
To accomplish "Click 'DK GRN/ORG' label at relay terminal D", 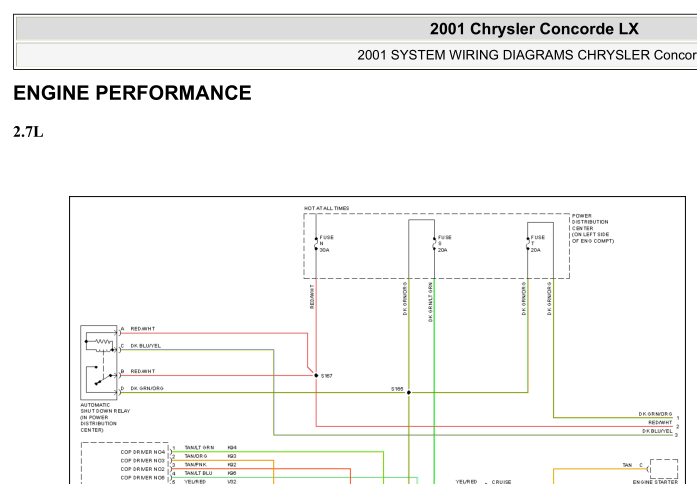I will coord(147,388).
